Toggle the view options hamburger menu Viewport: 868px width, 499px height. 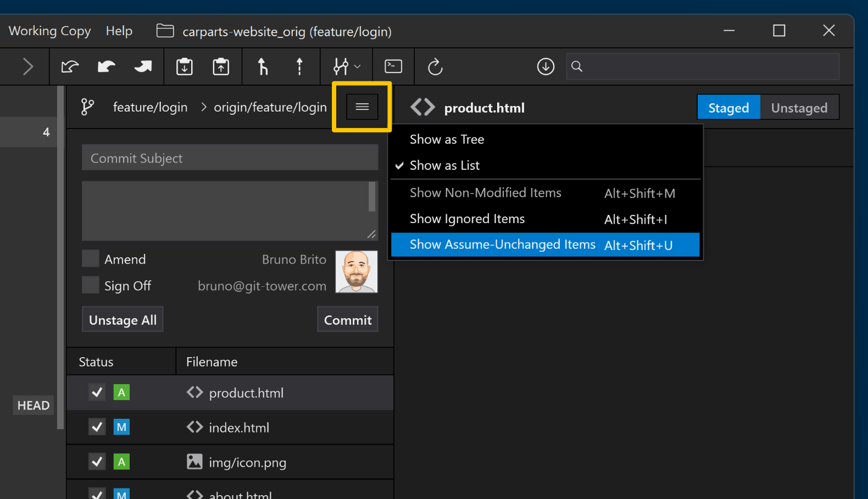362,107
